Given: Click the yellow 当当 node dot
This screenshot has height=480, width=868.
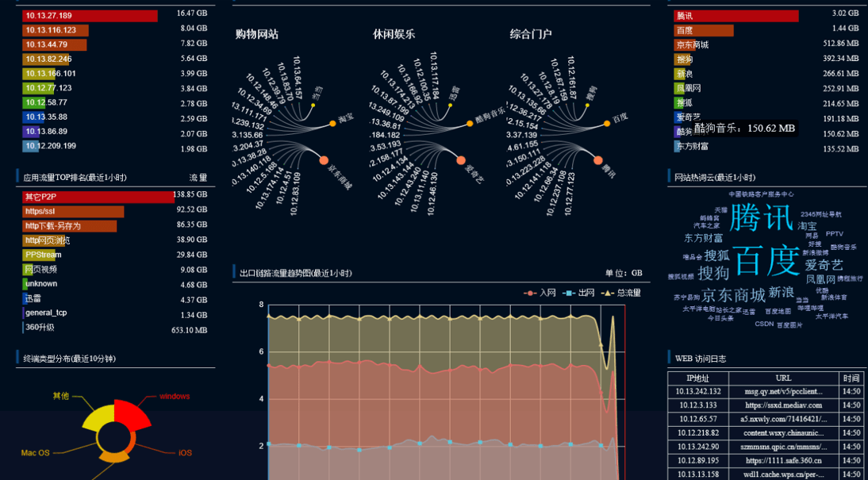Looking at the screenshot, I should tap(312, 104).
